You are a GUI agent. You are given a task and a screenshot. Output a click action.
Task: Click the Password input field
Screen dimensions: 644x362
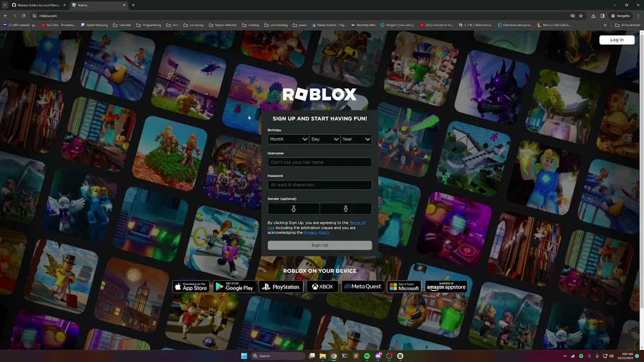[x=319, y=185]
